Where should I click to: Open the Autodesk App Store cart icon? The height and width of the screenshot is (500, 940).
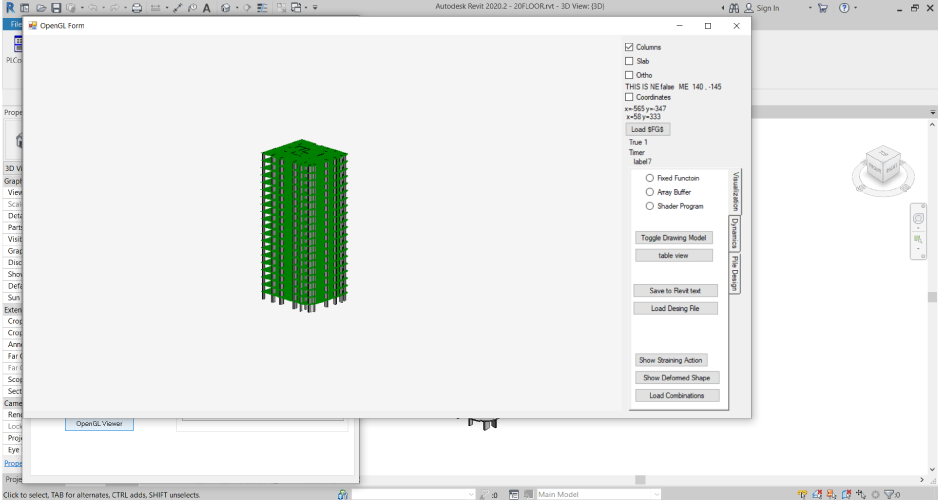click(x=822, y=8)
